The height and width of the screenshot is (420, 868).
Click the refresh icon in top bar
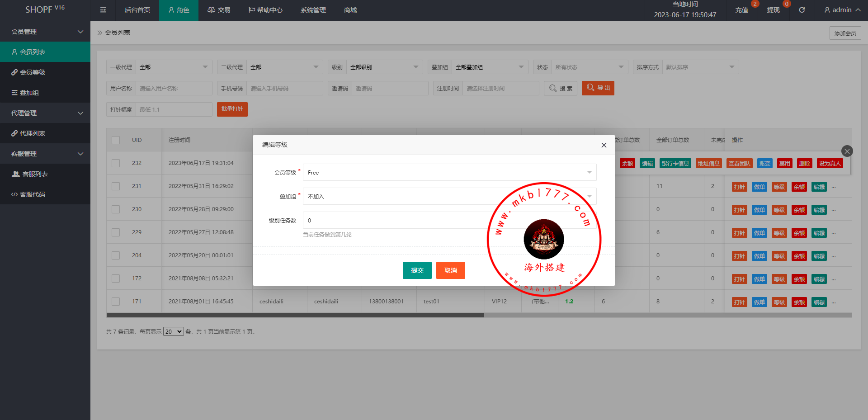click(802, 10)
